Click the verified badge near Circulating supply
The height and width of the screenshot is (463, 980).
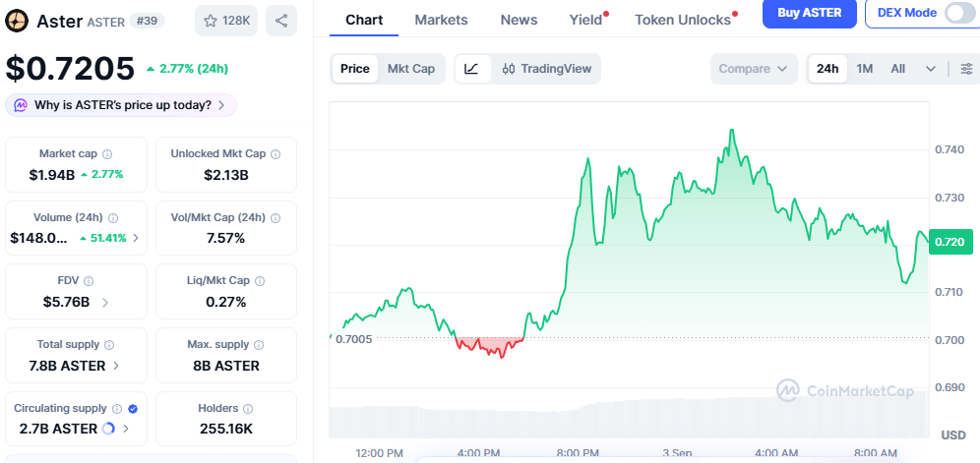[x=133, y=409]
